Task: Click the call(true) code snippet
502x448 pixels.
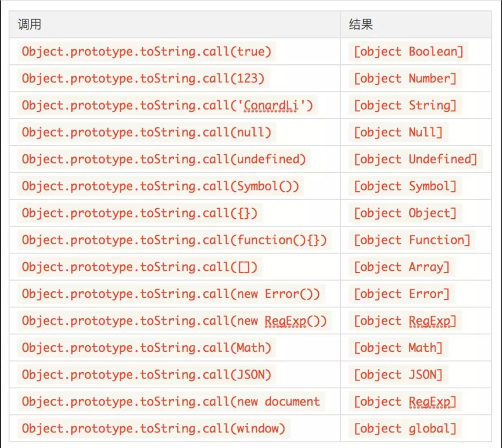Action: (x=147, y=51)
